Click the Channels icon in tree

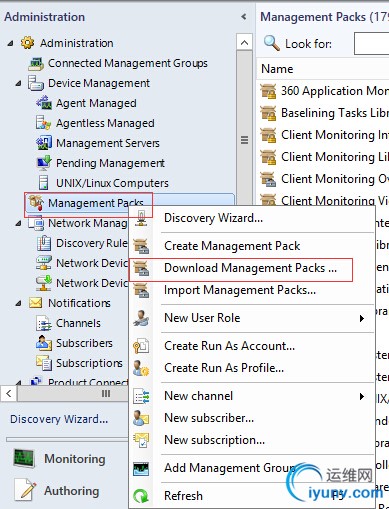click(44, 323)
